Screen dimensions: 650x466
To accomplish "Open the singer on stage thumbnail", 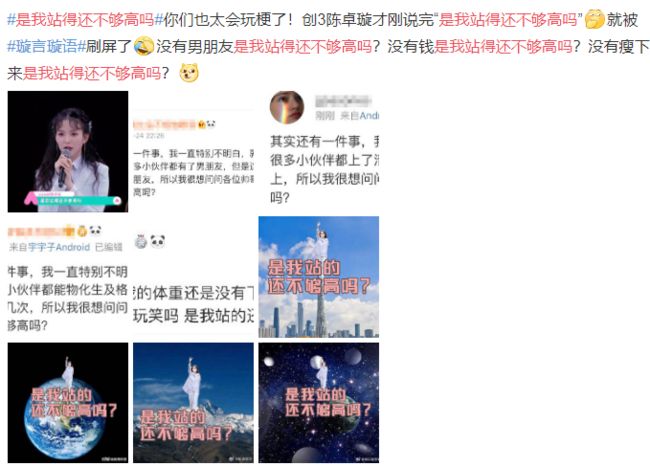I will click(x=68, y=152).
